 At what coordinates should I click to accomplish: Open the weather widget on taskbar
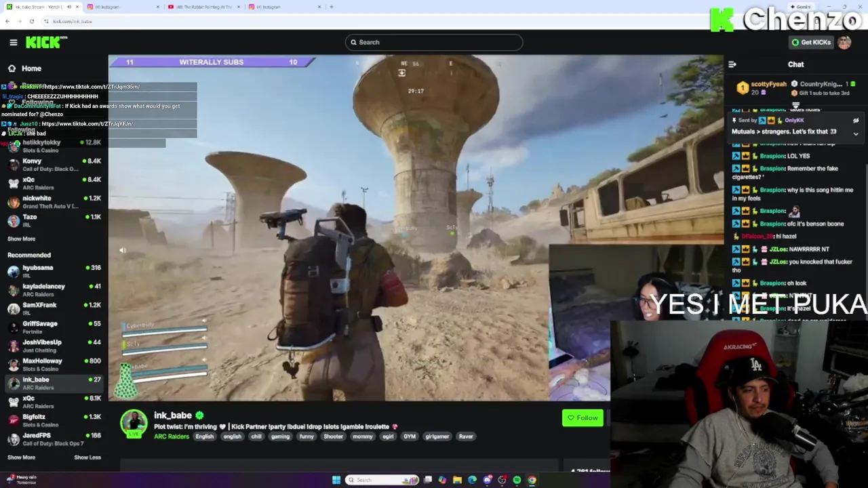pos(20,480)
